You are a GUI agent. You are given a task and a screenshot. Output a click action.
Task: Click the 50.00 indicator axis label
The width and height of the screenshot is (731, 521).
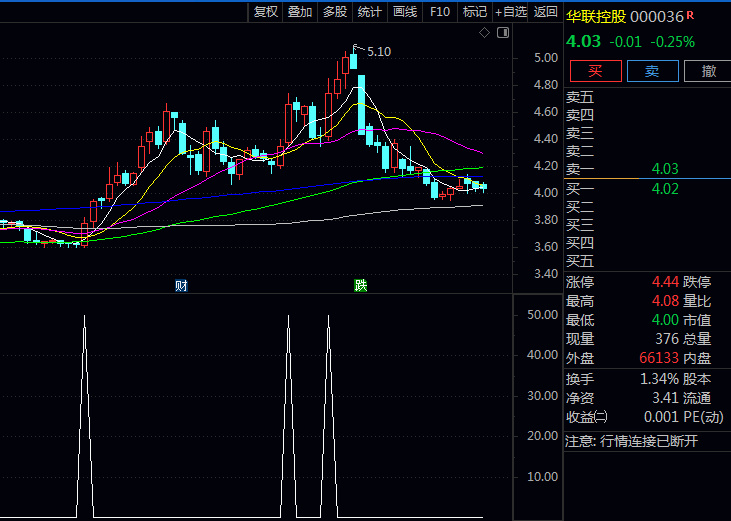[543, 315]
